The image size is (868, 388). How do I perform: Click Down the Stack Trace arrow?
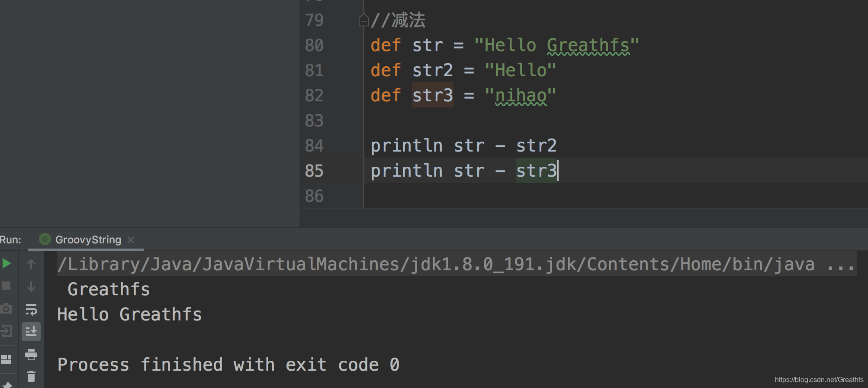tap(31, 286)
